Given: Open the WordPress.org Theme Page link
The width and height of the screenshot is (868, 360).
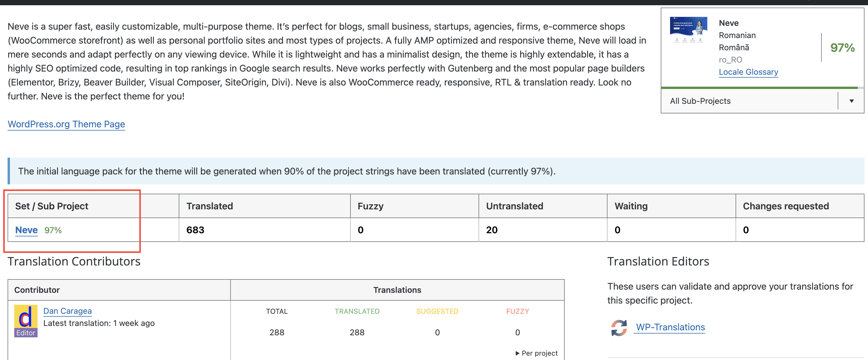Looking at the screenshot, I should pyautogui.click(x=66, y=124).
